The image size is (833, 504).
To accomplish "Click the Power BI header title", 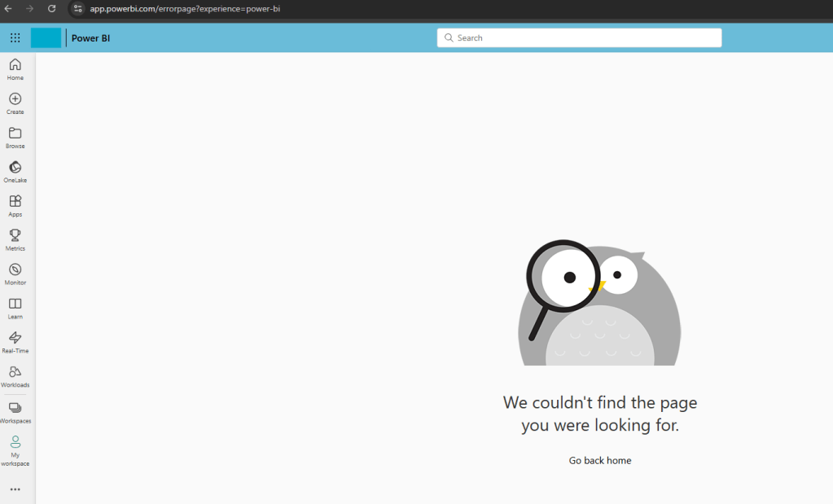I will click(90, 37).
